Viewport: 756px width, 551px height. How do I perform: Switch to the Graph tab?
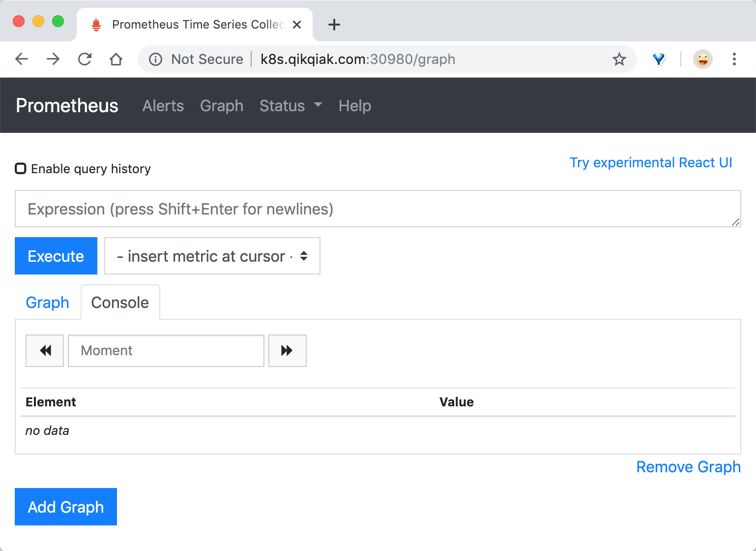pos(48,303)
